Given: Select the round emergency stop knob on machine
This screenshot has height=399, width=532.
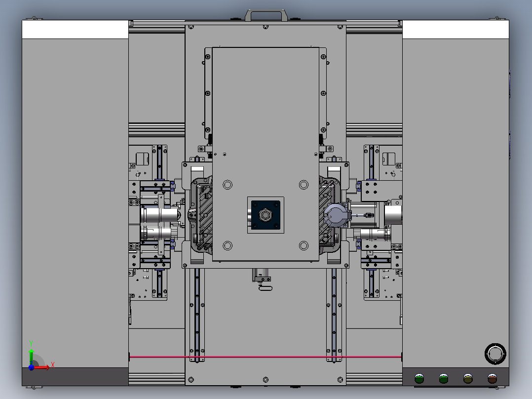Looking at the screenshot, I should [x=495, y=354].
